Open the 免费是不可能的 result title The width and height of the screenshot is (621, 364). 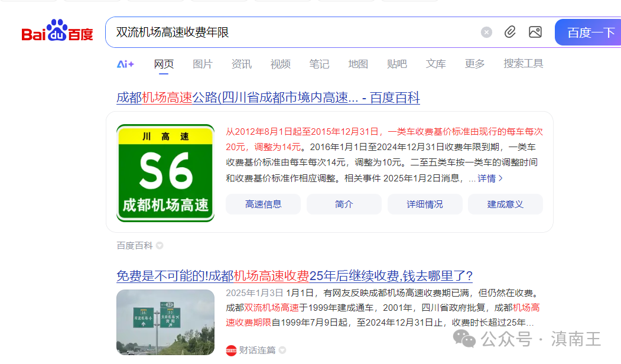click(x=294, y=276)
